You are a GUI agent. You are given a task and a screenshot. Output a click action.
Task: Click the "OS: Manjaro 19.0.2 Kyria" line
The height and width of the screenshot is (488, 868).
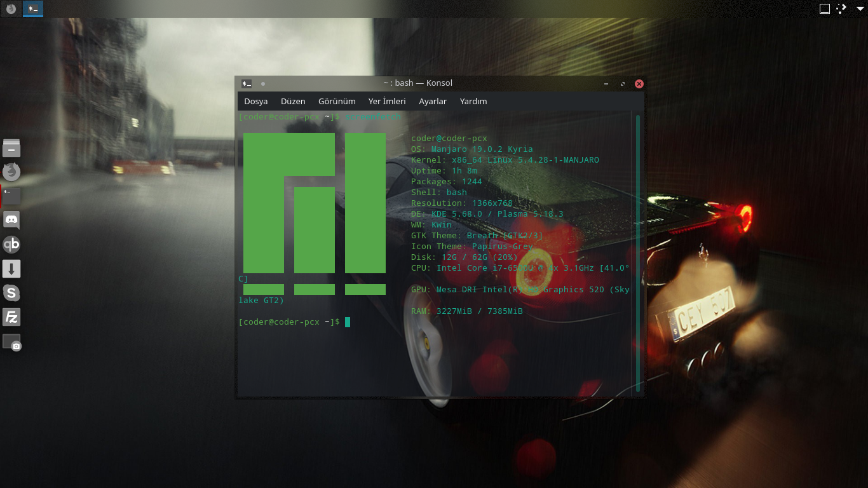[472, 149]
